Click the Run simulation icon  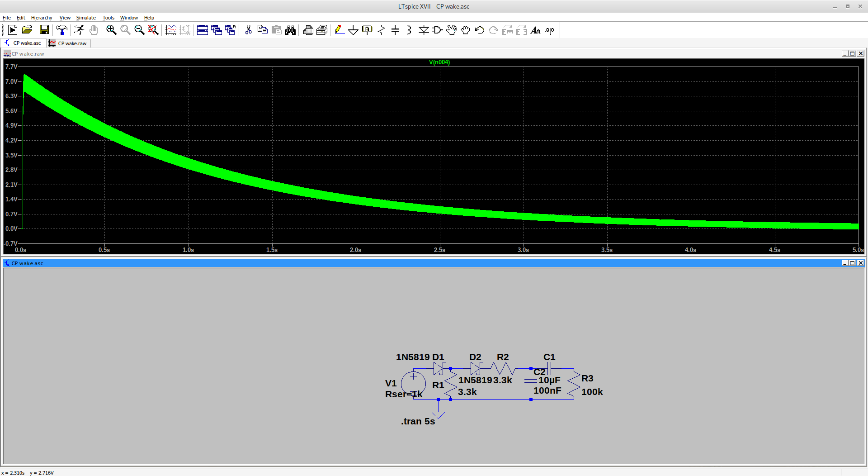click(x=80, y=30)
